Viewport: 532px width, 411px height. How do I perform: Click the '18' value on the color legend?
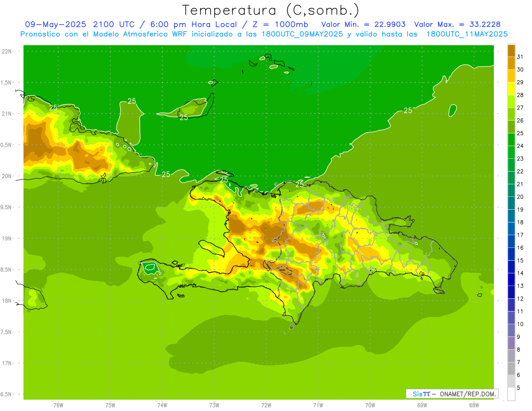520,222
